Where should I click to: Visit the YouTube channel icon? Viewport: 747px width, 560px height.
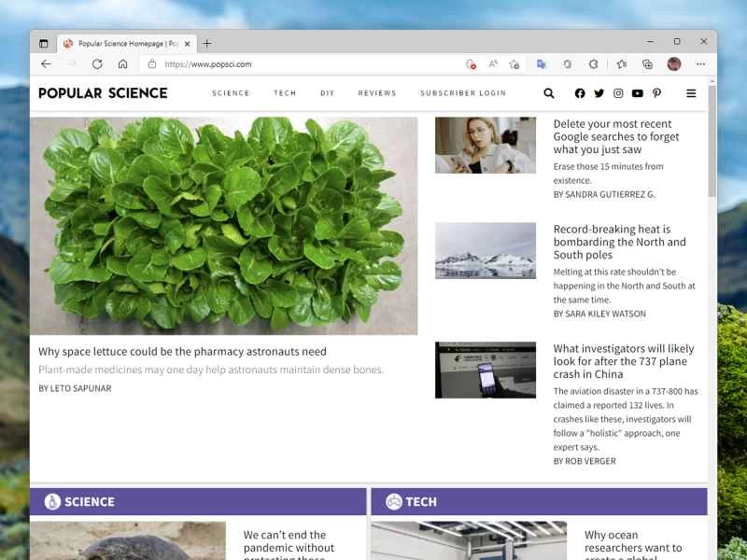pos(638,93)
